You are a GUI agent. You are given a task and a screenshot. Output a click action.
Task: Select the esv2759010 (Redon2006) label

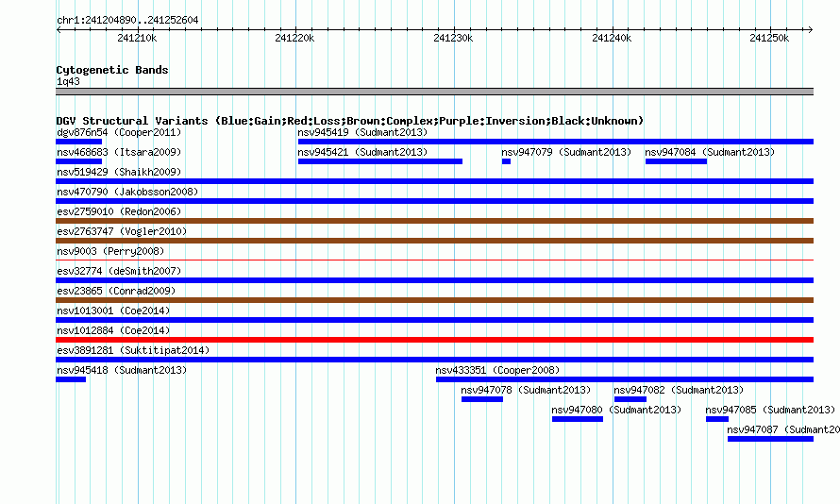click(119, 211)
